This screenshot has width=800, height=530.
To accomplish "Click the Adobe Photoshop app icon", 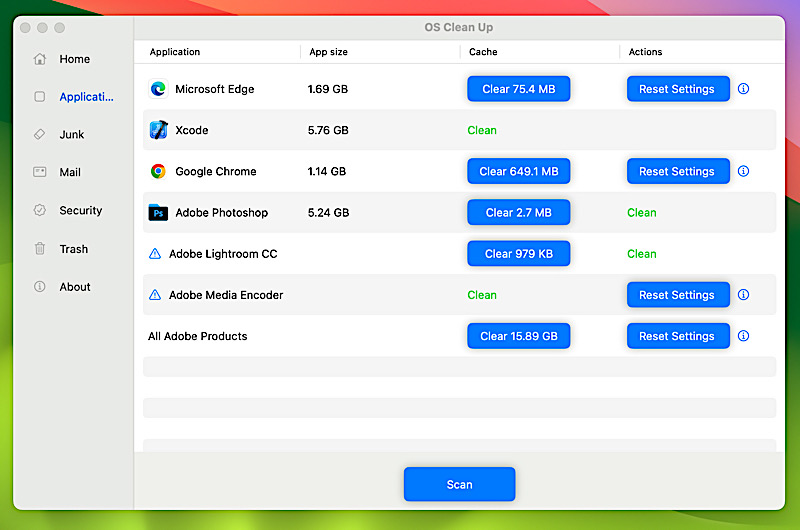I will [158, 212].
